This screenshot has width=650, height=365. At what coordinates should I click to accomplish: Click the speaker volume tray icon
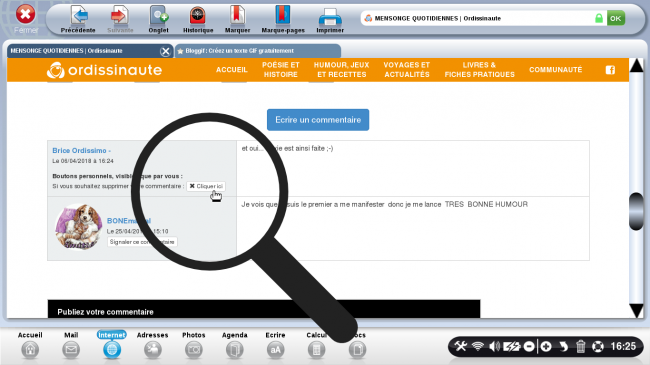point(495,346)
